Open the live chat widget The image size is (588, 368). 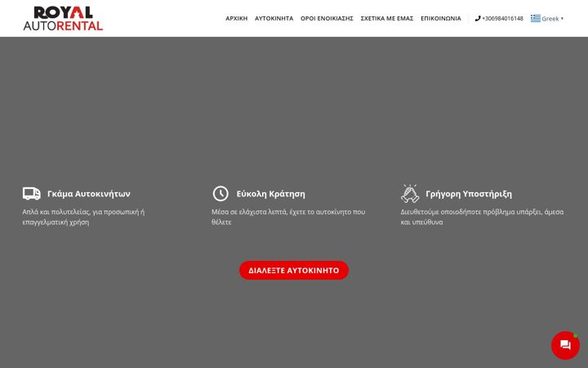click(x=565, y=345)
